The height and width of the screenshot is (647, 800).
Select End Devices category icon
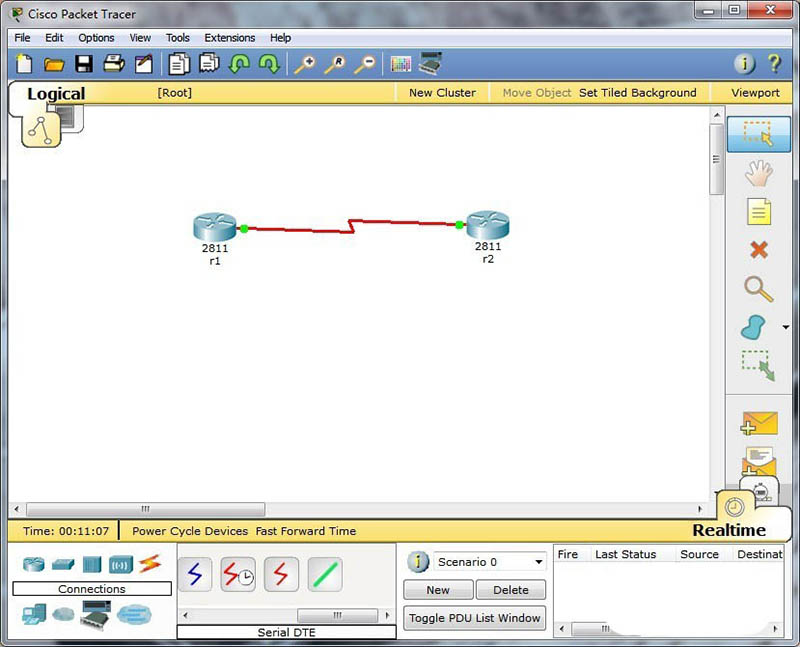pyautogui.click(x=34, y=614)
